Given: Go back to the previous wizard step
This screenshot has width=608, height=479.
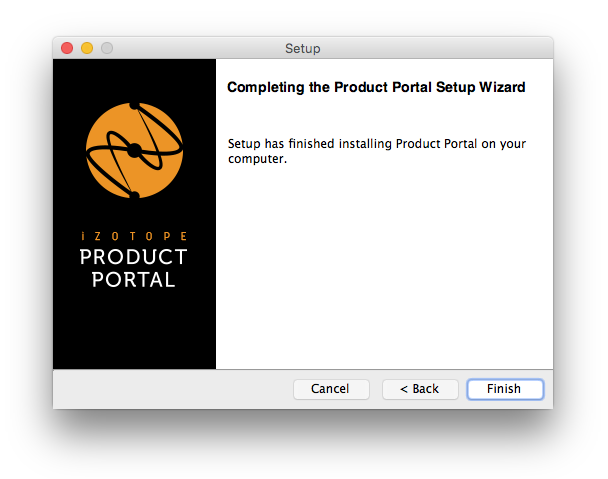Looking at the screenshot, I should [420, 389].
